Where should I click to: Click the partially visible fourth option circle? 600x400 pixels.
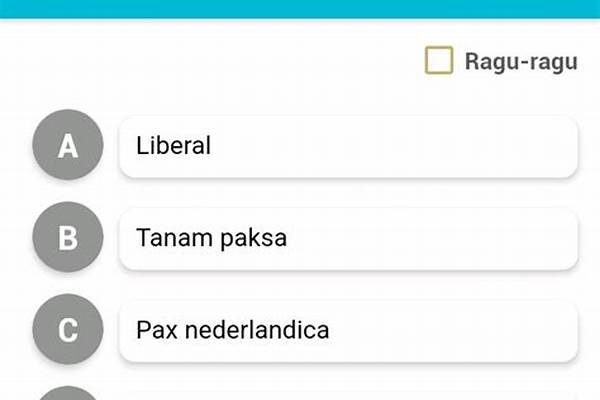coord(68,393)
